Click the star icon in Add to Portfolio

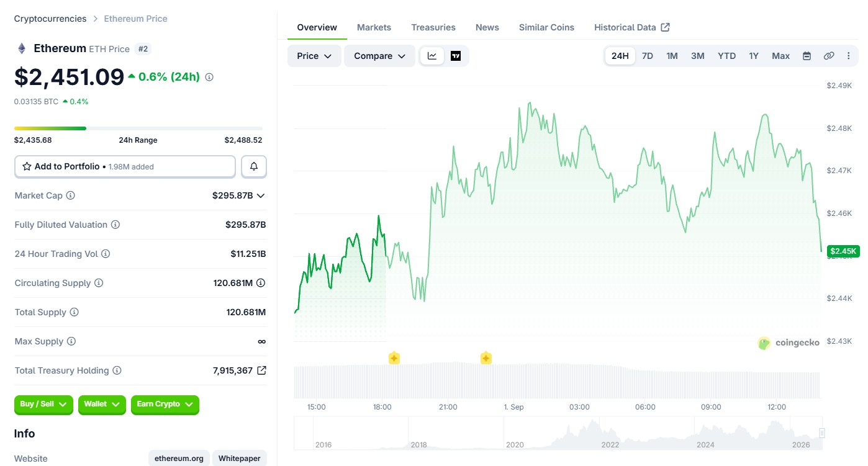pos(27,166)
